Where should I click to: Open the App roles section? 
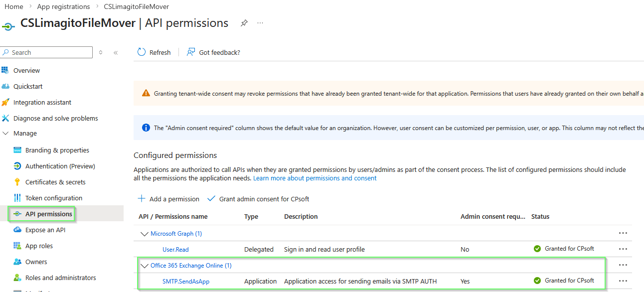click(x=42, y=245)
